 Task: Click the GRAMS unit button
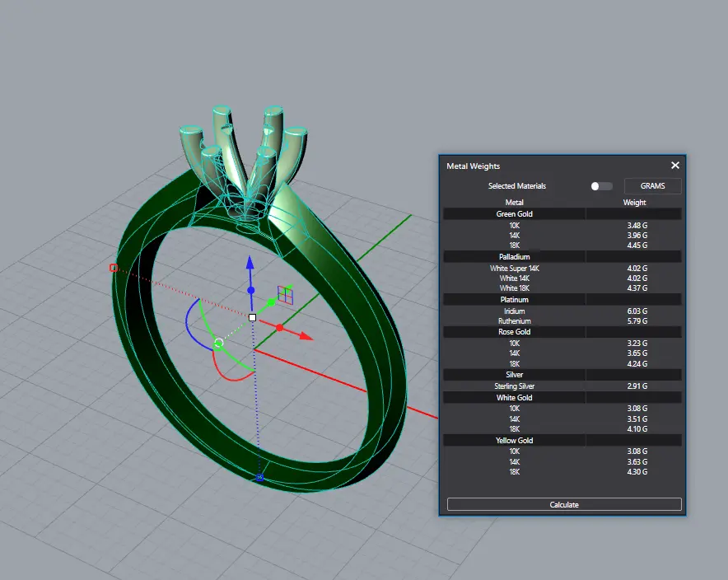[652, 186]
